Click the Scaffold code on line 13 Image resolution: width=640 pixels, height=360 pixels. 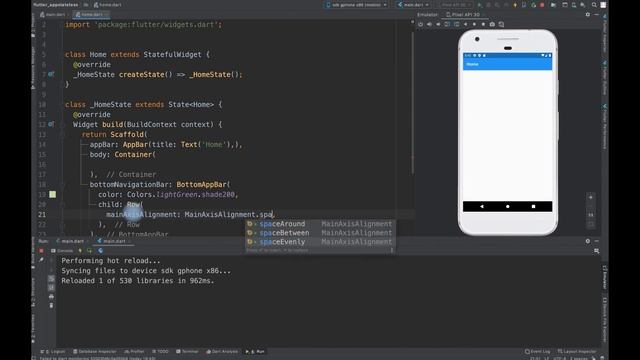(x=127, y=134)
